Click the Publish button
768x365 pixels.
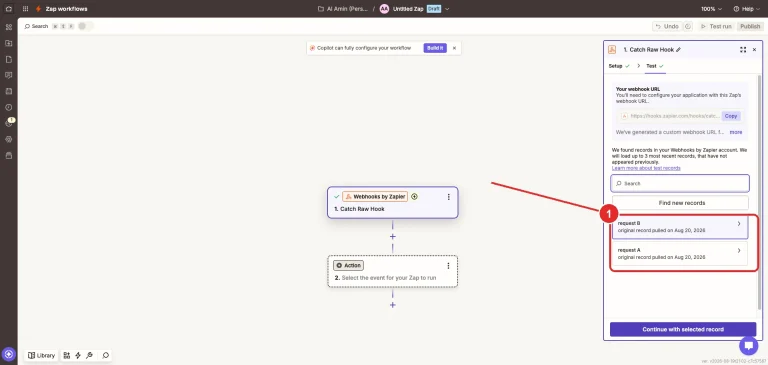(x=750, y=26)
